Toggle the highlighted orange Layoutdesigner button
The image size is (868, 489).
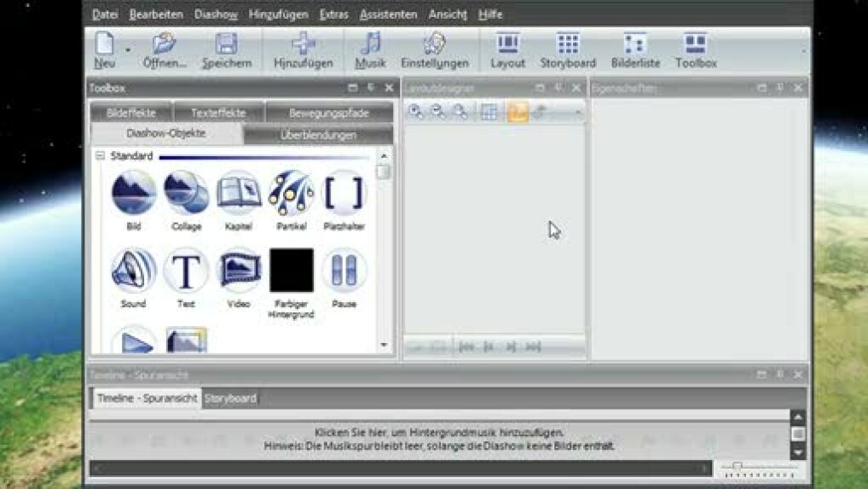[x=517, y=113]
